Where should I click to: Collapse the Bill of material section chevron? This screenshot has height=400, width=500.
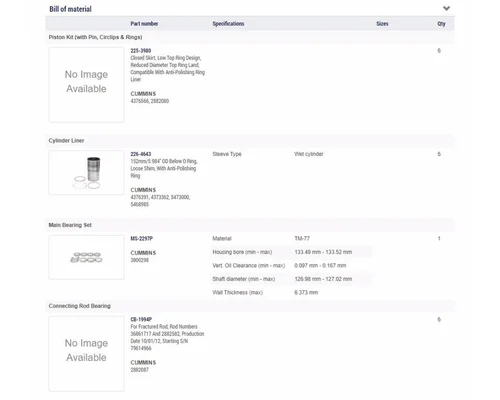[446, 8]
